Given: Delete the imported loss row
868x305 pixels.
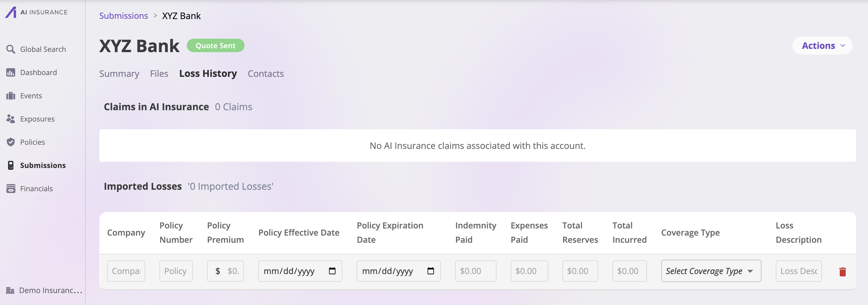Looking at the screenshot, I should click(842, 272).
